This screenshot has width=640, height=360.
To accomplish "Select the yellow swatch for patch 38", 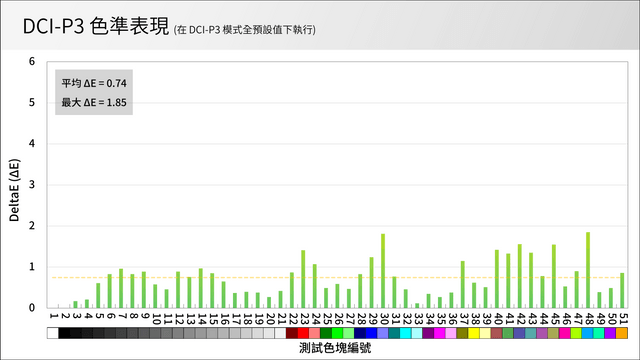I will (x=474, y=333).
